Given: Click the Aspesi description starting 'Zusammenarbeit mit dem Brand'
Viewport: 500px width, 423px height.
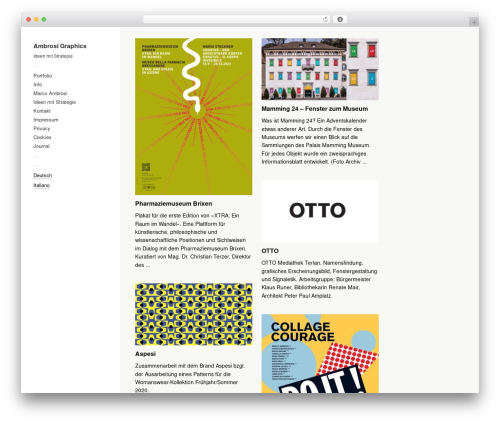Looking at the screenshot, I should click(x=190, y=378).
